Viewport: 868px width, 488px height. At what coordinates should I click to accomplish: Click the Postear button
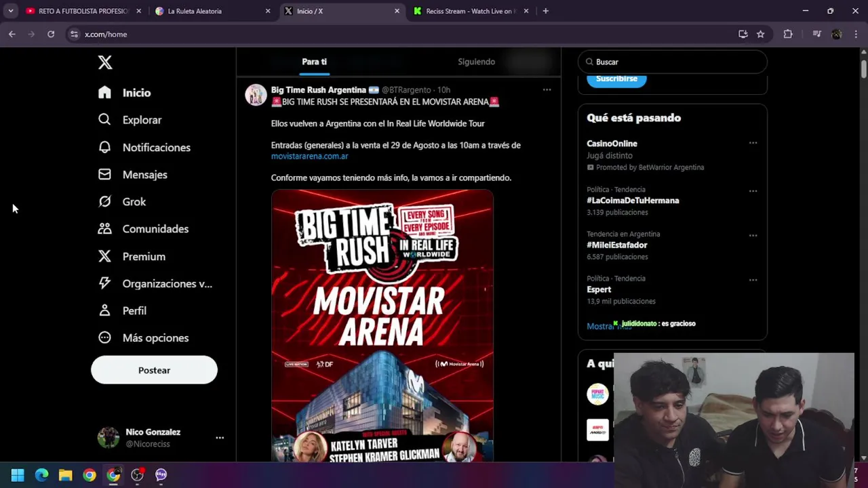pos(154,370)
